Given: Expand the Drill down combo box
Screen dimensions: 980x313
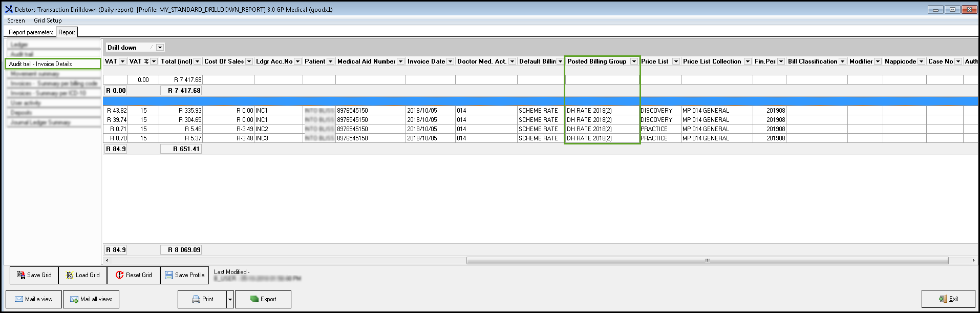Looking at the screenshot, I should coord(160,48).
